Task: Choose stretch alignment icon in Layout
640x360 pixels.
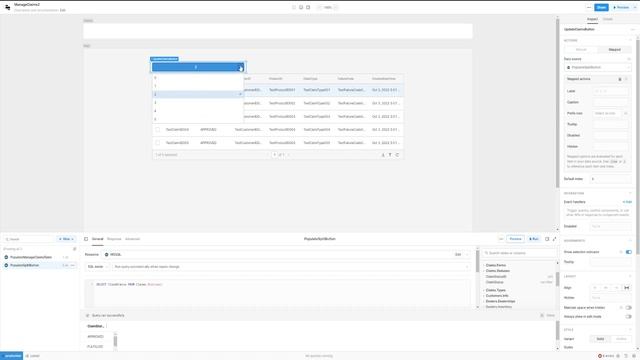Action: [627, 288]
